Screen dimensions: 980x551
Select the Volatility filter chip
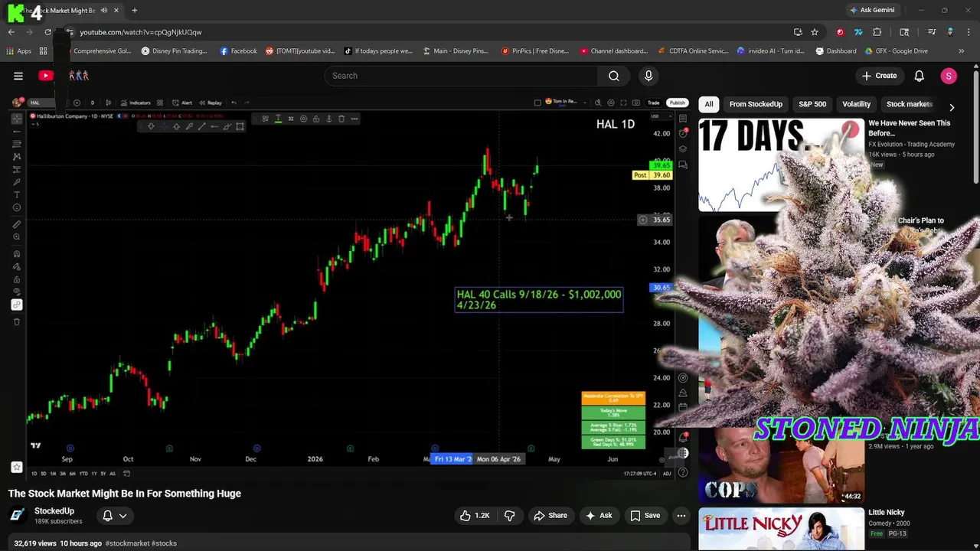pyautogui.click(x=856, y=104)
